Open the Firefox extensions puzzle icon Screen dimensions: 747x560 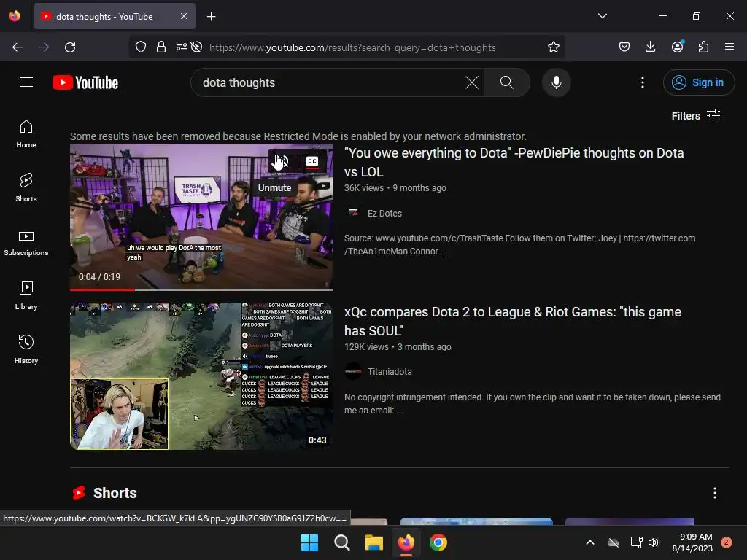click(x=703, y=47)
